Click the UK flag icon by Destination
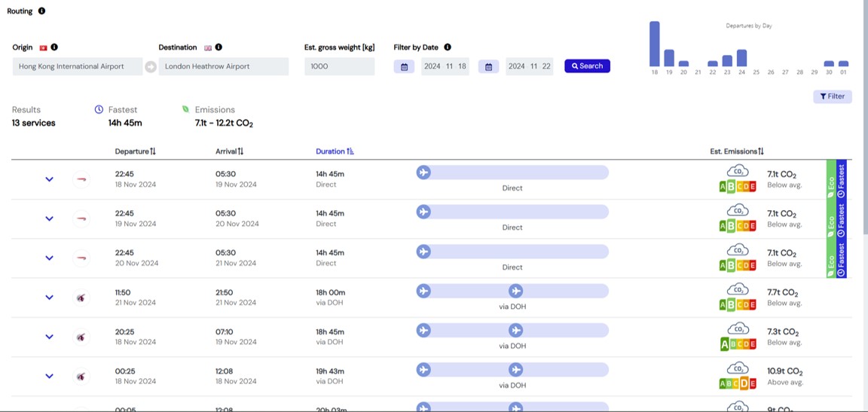 coord(208,48)
